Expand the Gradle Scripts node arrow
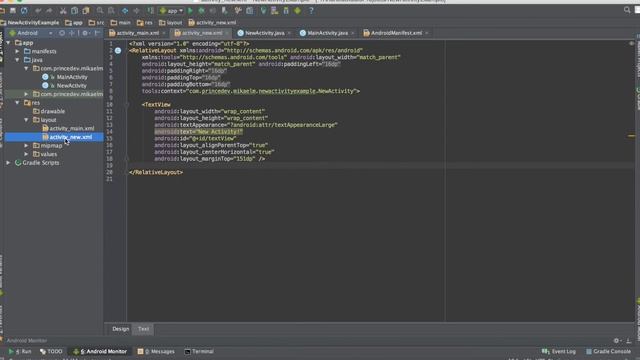This screenshot has width=640, height=360. tap(9, 163)
